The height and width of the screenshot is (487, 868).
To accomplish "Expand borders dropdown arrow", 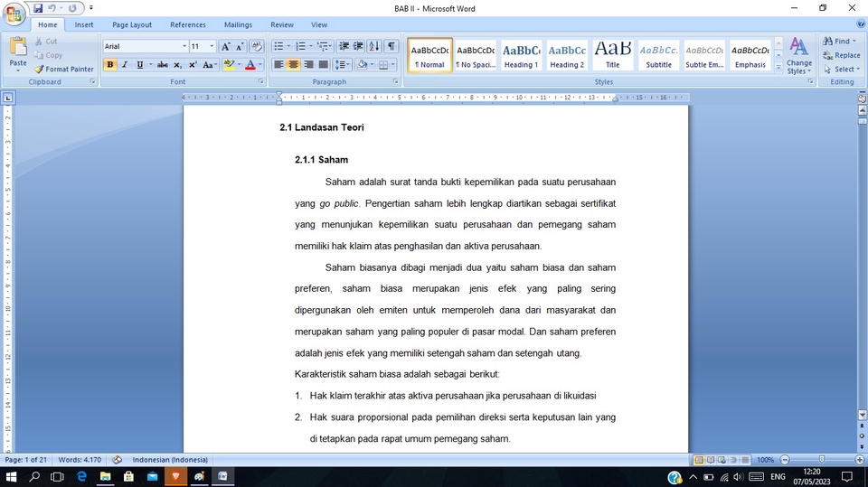I will 393,65.
